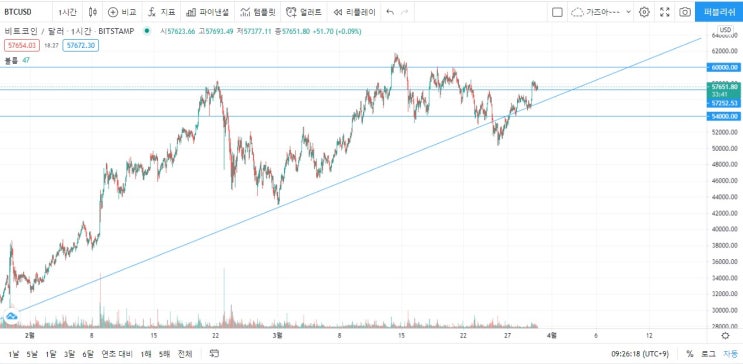Set time range to 1해
Screen dimensions: 743x364
coord(146,354)
